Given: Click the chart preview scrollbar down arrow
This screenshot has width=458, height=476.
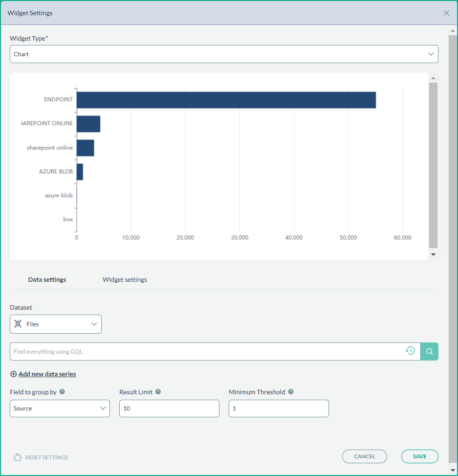Looking at the screenshot, I should [x=433, y=254].
